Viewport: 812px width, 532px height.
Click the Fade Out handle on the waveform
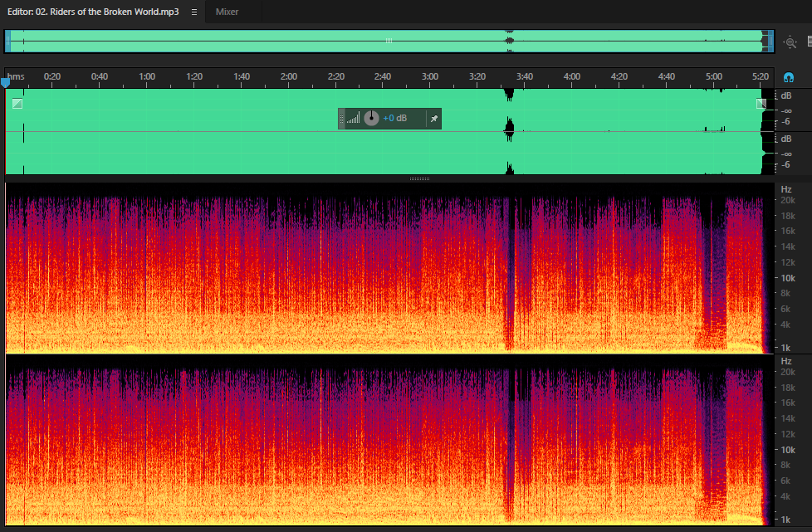(761, 104)
